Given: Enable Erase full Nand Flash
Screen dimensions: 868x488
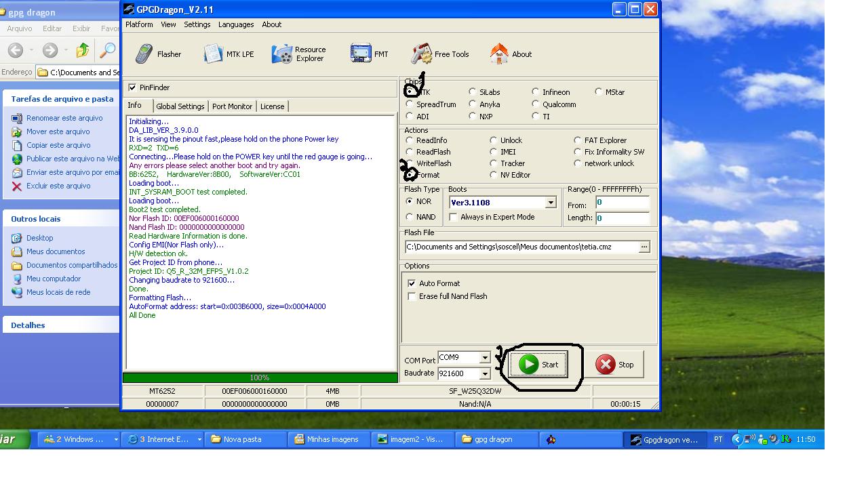Looking at the screenshot, I should click(412, 296).
